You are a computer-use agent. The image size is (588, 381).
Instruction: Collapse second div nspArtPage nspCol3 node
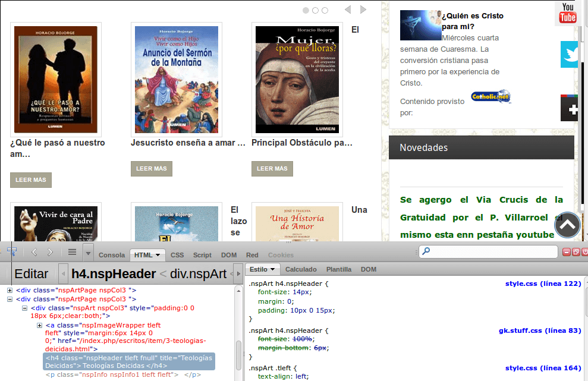10,299
